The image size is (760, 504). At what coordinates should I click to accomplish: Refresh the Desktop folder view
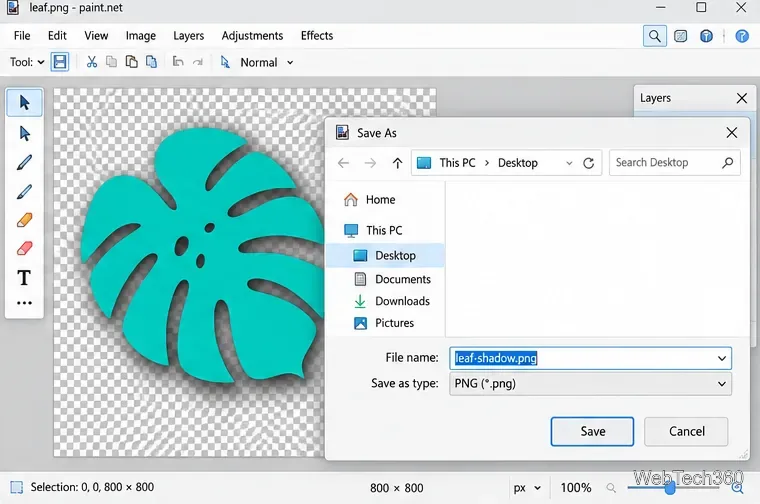tap(588, 163)
